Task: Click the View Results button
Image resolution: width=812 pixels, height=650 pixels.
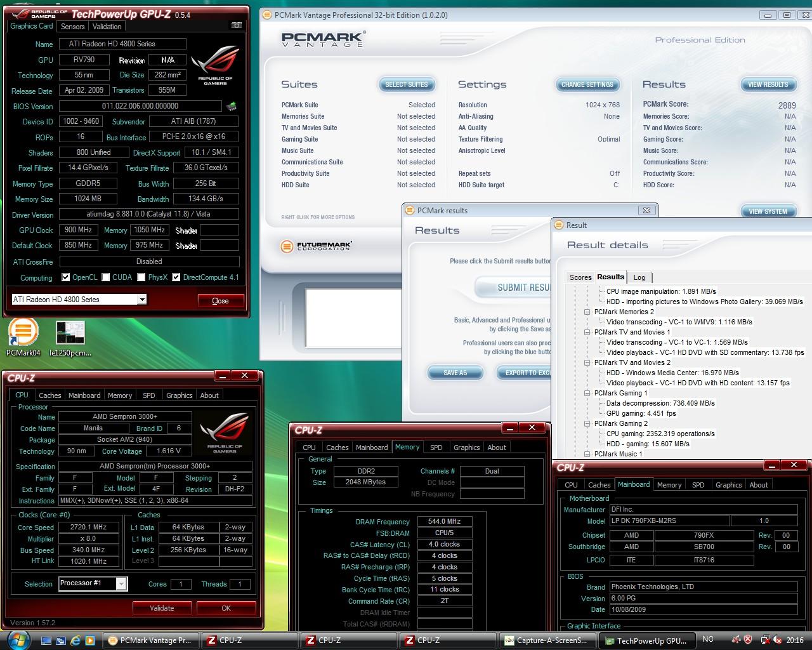Action: click(x=768, y=84)
